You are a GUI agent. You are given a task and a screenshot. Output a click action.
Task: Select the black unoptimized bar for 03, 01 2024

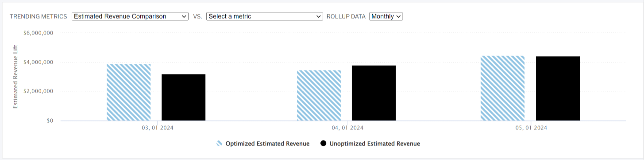point(183,98)
